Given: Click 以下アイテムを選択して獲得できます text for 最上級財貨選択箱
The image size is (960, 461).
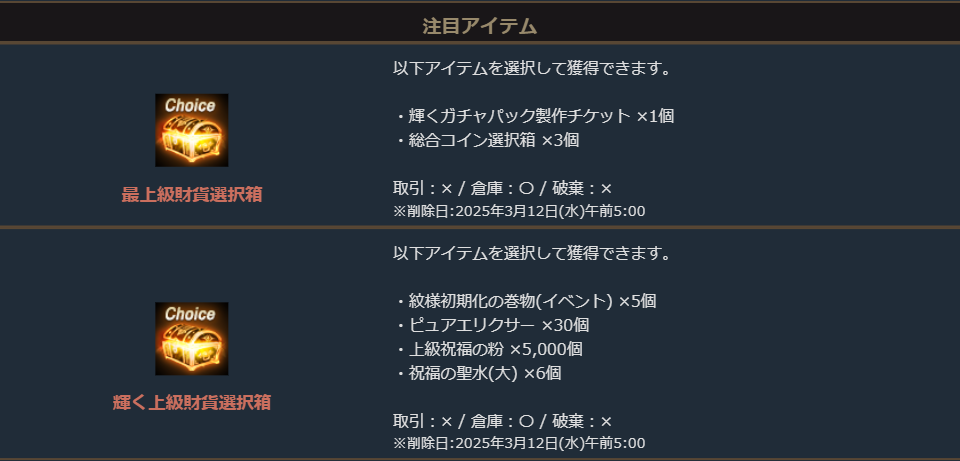Looking at the screenshot, I should coord(531,69).
